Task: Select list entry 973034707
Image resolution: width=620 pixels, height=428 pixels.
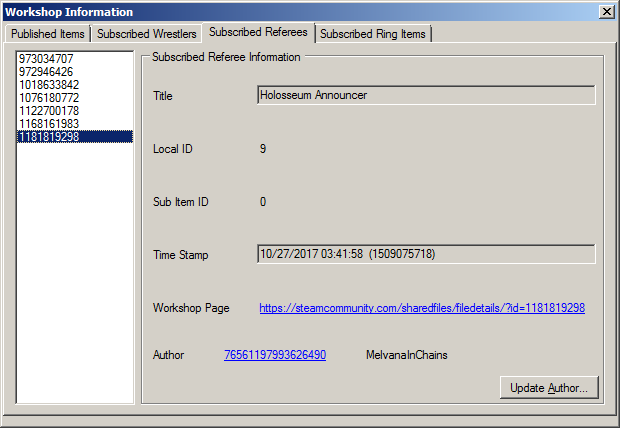Action: tap(46, 59)
